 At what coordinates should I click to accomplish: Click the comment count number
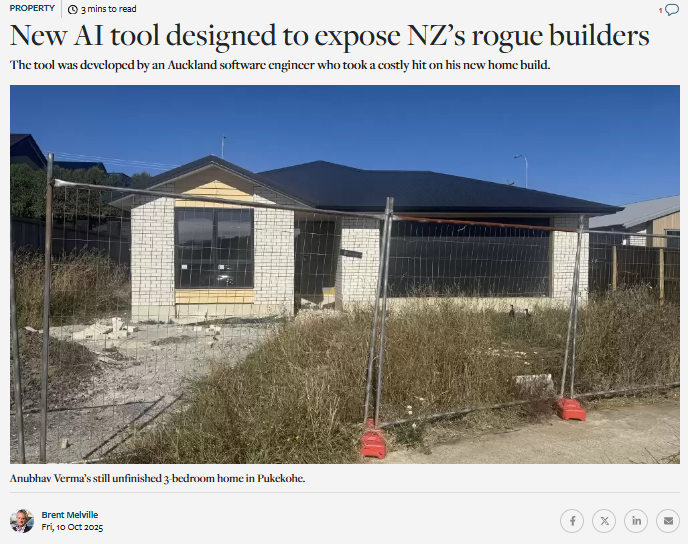(x=660, y=11)
